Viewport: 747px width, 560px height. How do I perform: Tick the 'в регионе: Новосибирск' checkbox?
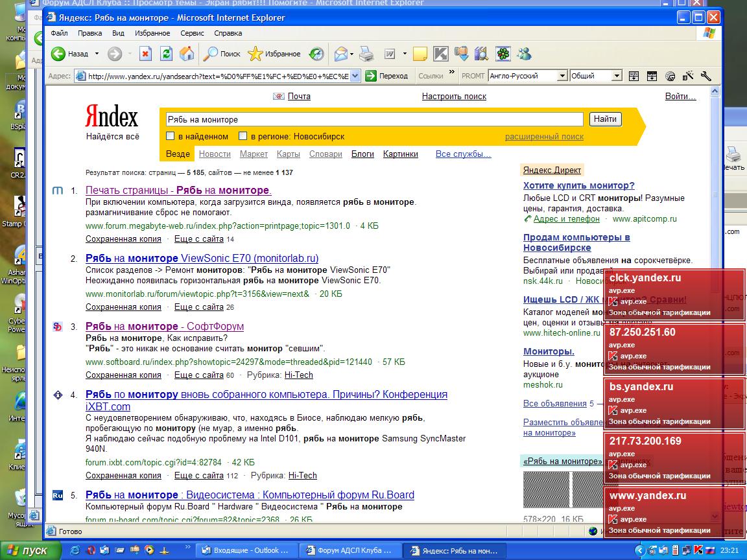(x=243, y=136)
